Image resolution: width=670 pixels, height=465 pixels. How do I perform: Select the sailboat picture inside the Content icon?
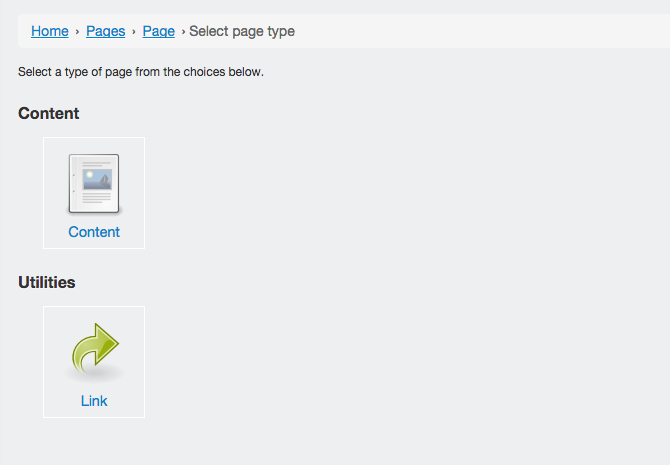click(97, 180)
